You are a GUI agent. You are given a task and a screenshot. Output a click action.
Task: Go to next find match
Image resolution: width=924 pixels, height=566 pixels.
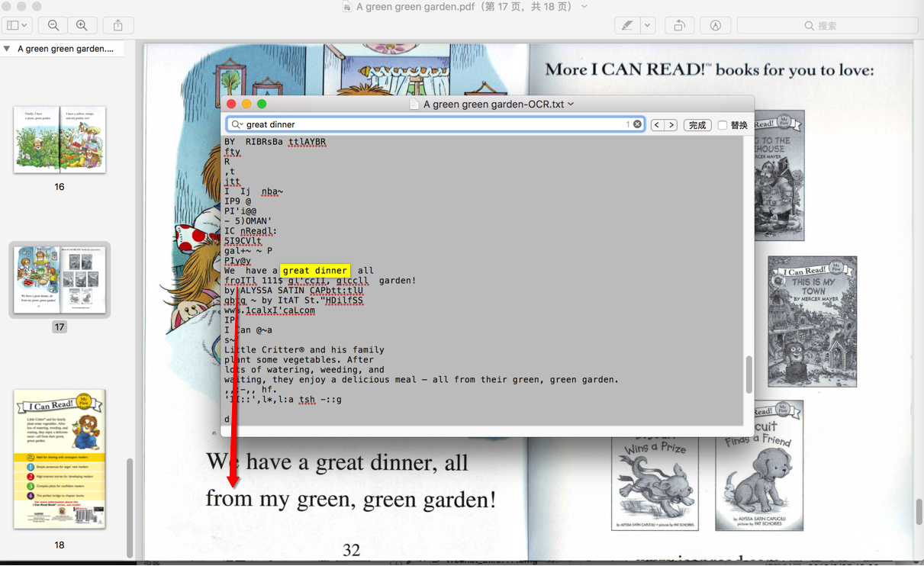click(671, 125)
